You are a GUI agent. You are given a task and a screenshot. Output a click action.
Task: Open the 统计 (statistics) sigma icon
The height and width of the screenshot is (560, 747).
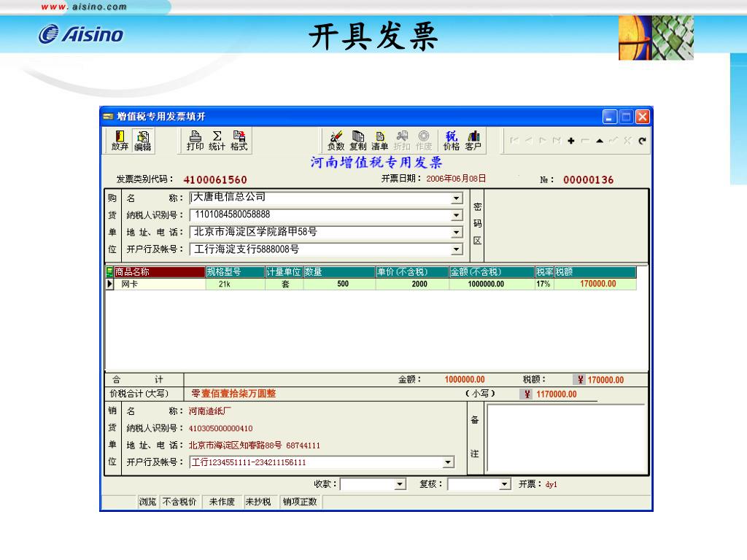tap(217, 141)
